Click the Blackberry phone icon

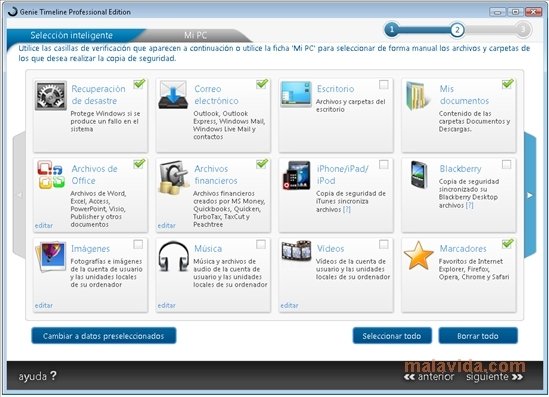[x=419, y=174]
